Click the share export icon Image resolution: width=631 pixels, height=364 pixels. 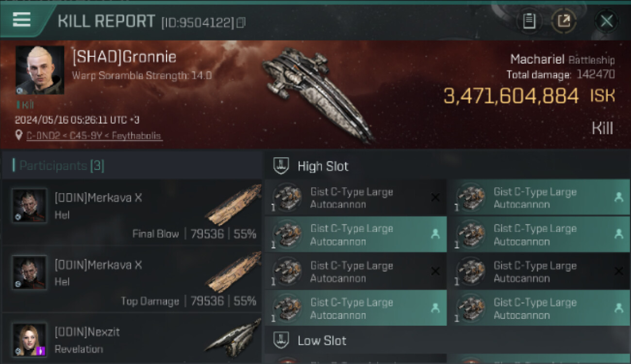[564, 21]
